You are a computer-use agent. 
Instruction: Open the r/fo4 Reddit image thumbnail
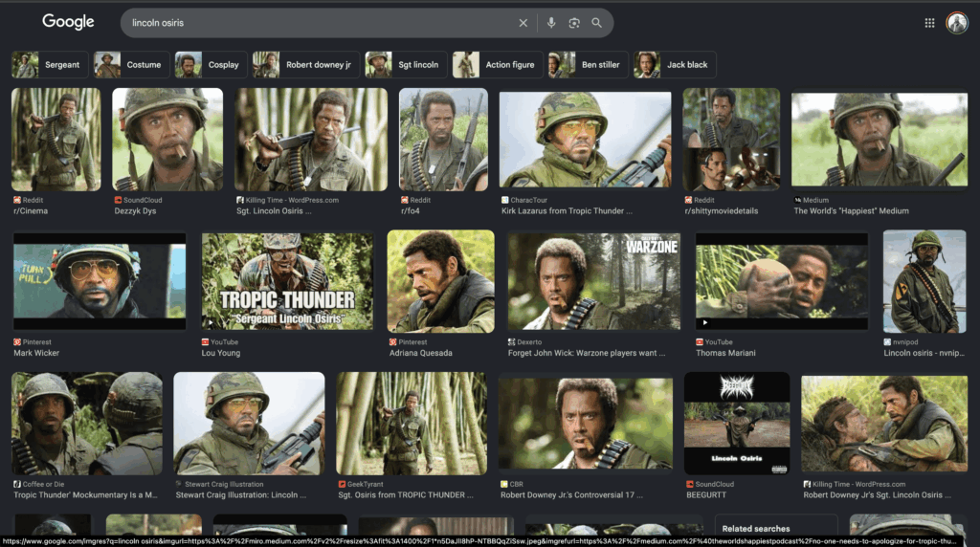pos(443,140)
